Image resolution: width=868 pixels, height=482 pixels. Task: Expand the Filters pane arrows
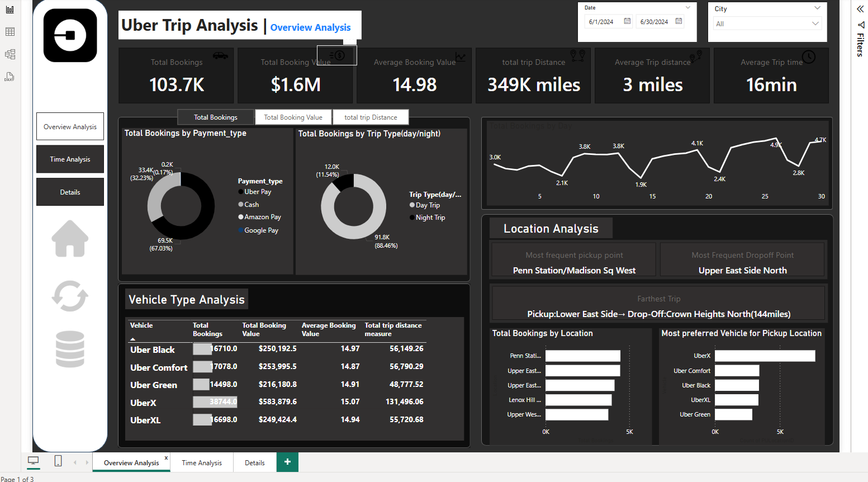860,9
